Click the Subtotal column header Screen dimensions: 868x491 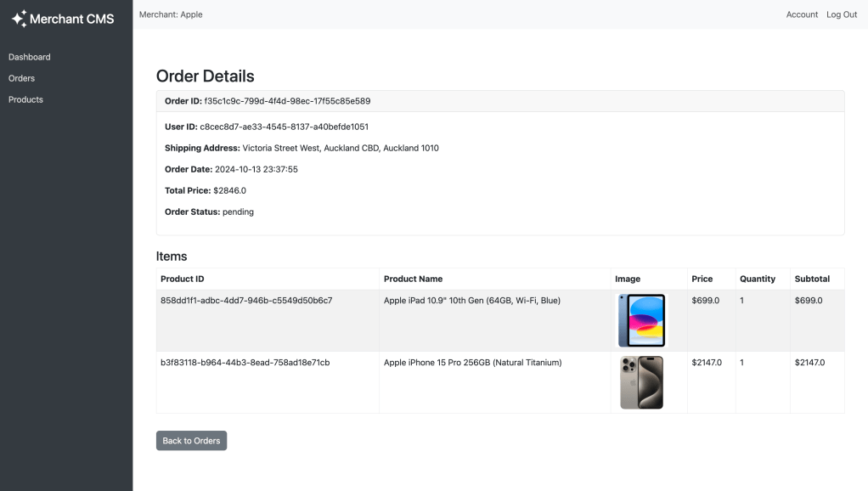(x=812, y=279)
